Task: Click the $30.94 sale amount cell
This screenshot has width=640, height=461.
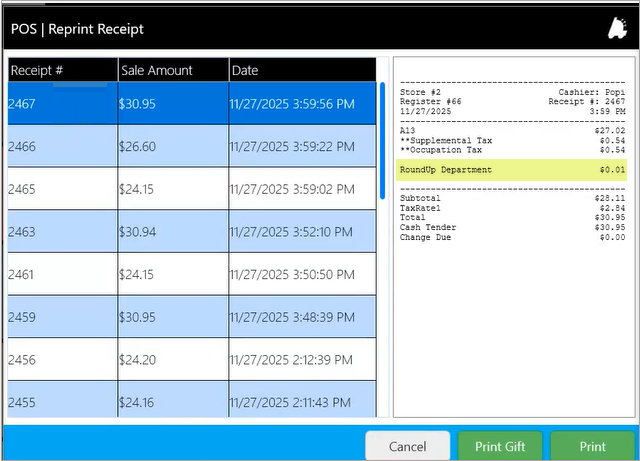Action: (171, 231)
